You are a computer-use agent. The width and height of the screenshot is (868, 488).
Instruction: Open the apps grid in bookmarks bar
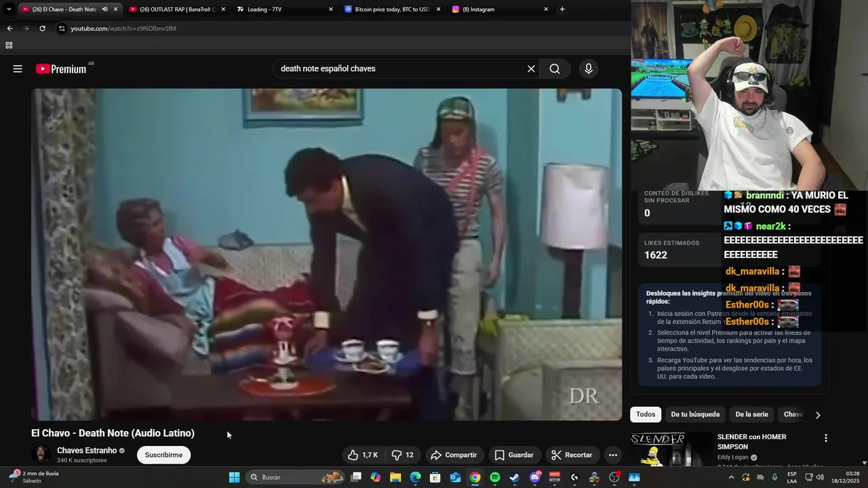[x=9, y=45]
